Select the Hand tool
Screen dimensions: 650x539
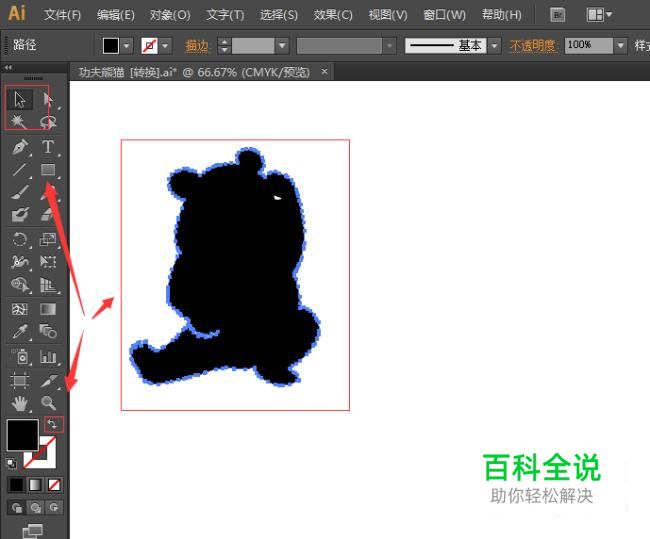tap(19, 403)
